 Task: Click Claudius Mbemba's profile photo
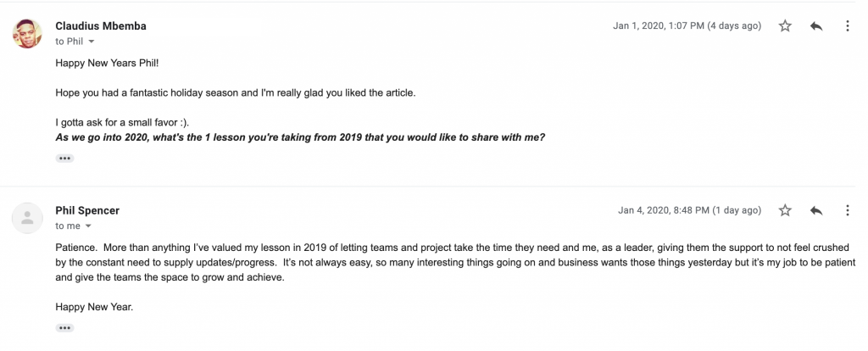click(28, 33)
